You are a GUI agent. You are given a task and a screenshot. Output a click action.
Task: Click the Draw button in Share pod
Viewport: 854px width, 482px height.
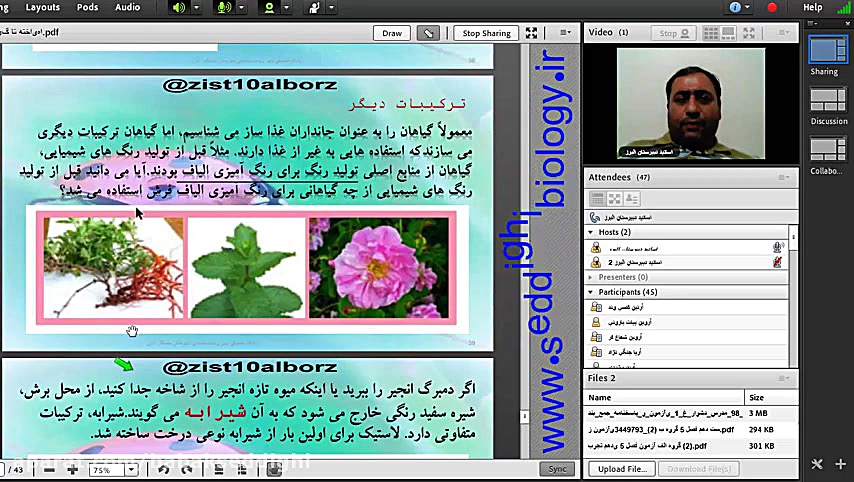point(392,33)
